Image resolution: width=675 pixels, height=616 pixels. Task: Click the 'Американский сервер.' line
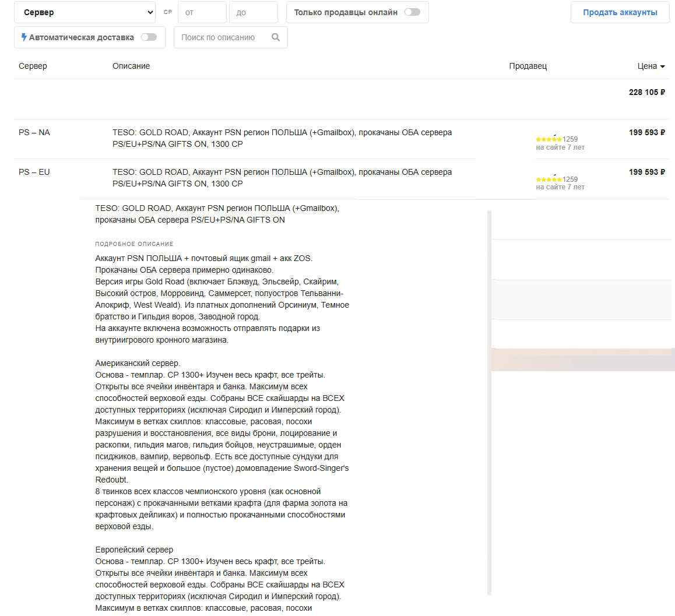click(138, 363)
